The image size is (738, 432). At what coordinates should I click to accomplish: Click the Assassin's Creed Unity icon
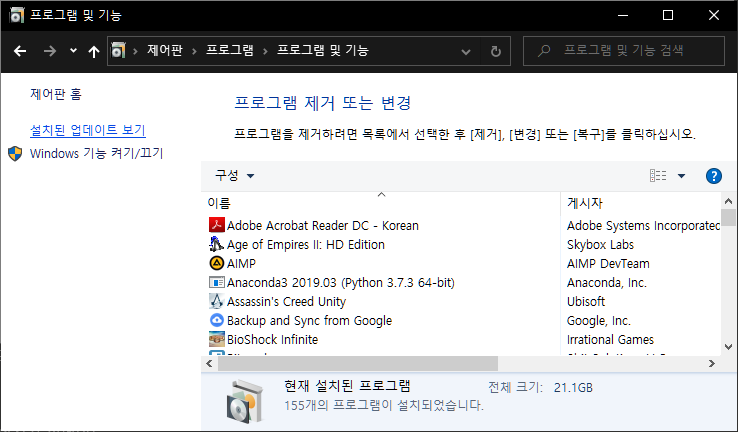point(217,301)
